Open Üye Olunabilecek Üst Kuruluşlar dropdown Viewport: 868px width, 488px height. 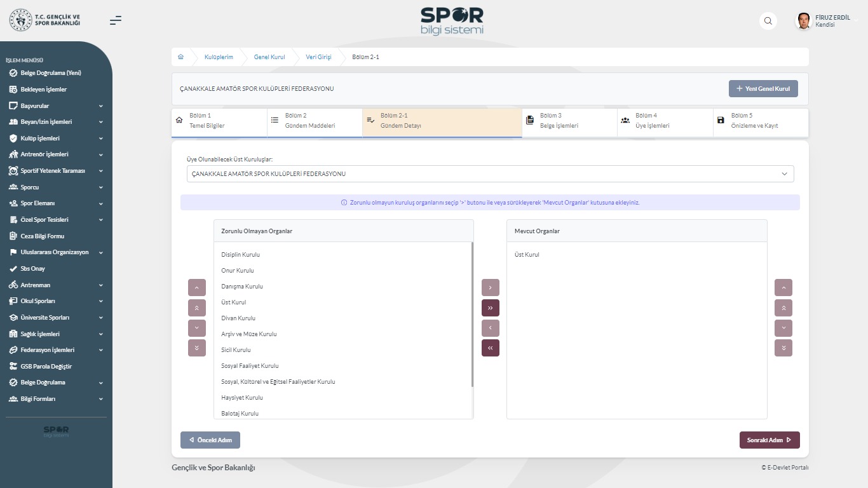point(490,173)
